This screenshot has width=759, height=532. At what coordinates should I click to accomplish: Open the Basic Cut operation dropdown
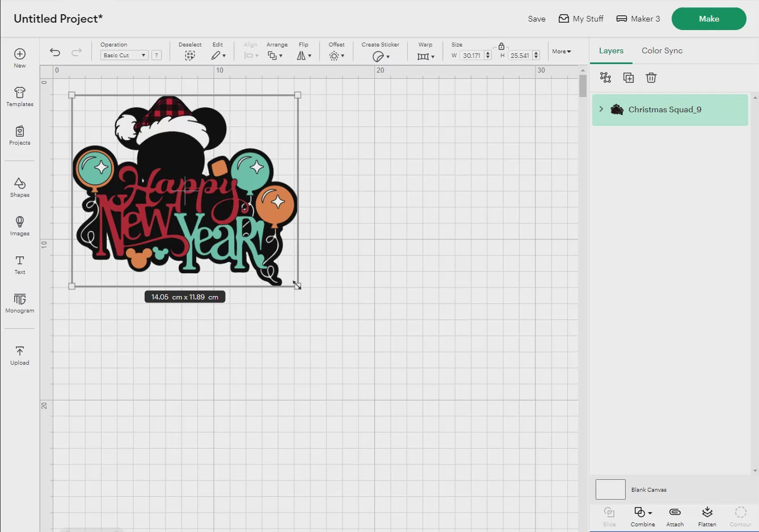124,55
